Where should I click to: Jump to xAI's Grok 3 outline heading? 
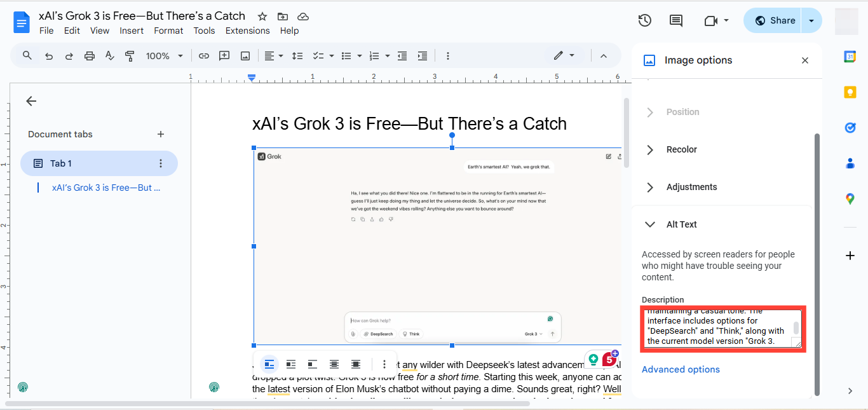(106, 188)
